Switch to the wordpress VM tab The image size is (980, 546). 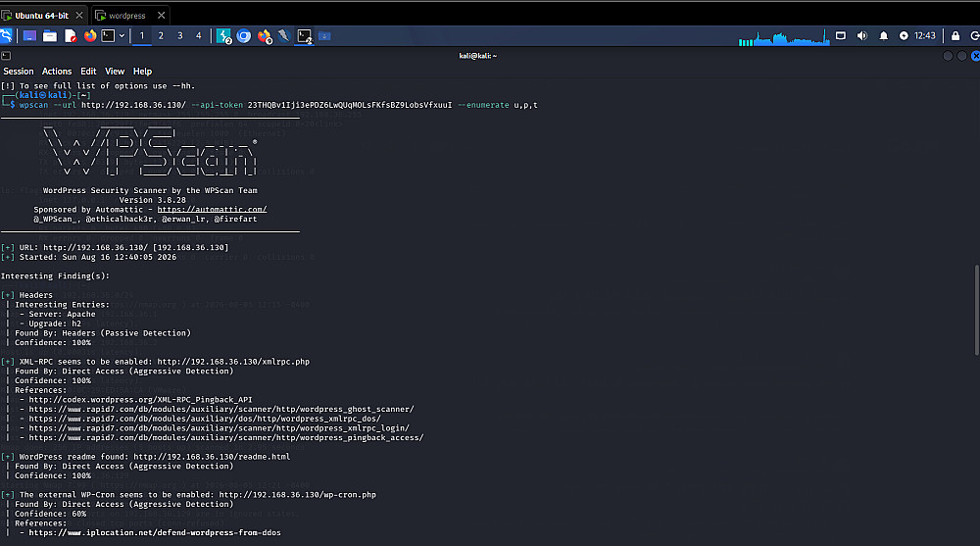(126, 15)
